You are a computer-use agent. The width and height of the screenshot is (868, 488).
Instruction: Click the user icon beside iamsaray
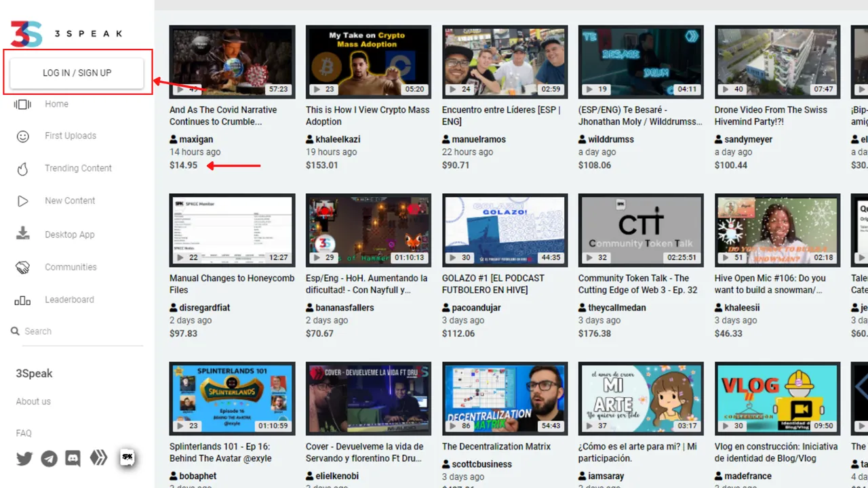pos(583,476)
